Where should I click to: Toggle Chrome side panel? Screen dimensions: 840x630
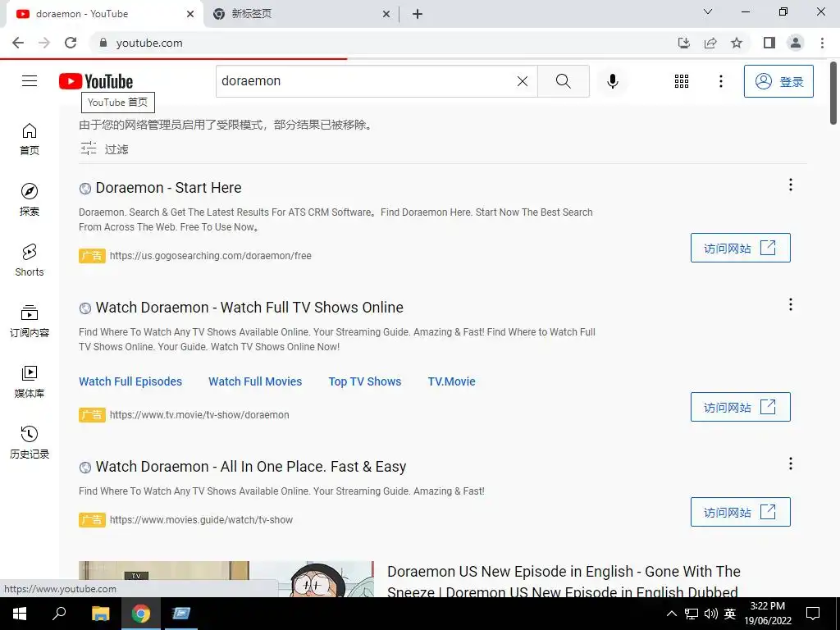769,43
